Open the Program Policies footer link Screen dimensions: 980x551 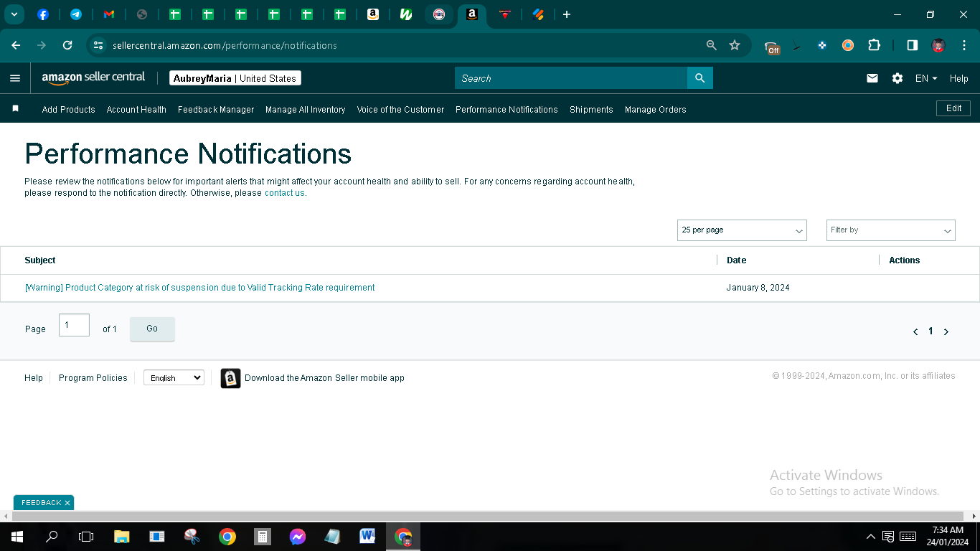[x=93, y=378]
